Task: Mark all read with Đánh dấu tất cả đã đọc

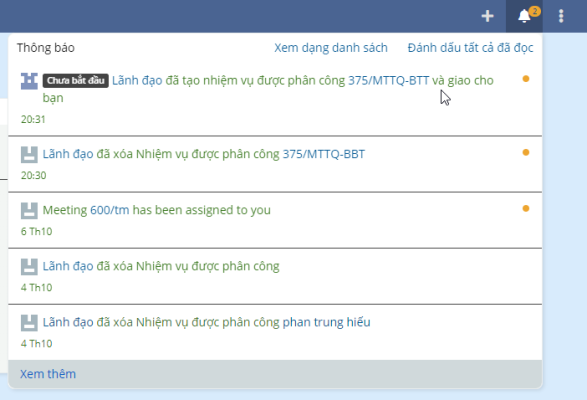Action: pyautogui.click(x=470, y=48)
